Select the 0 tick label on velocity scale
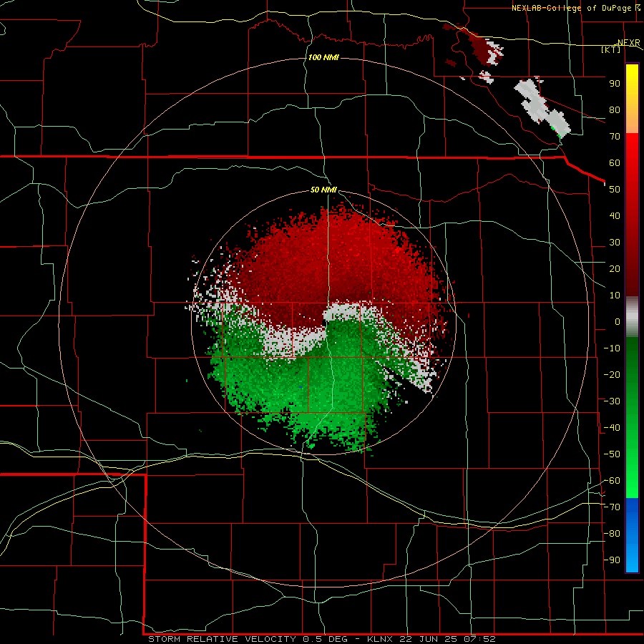 (618, 321)
